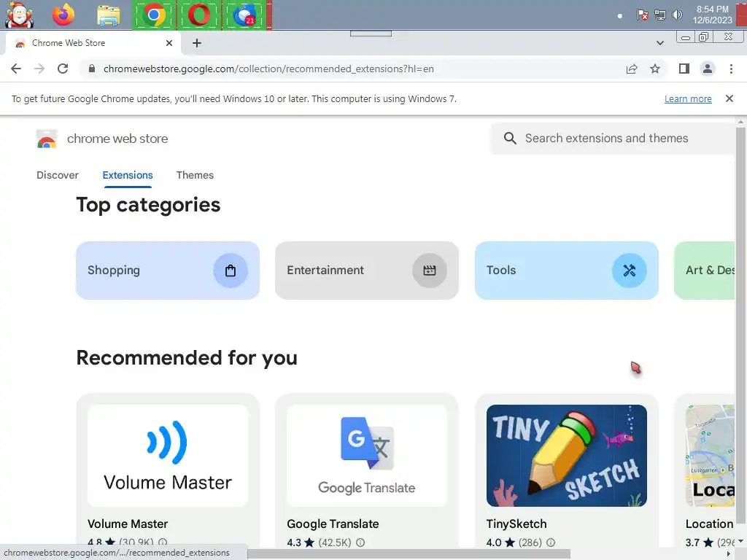747x560 pixels.
Task: Open a new tab with the plus button
Action: pos(197,43)
